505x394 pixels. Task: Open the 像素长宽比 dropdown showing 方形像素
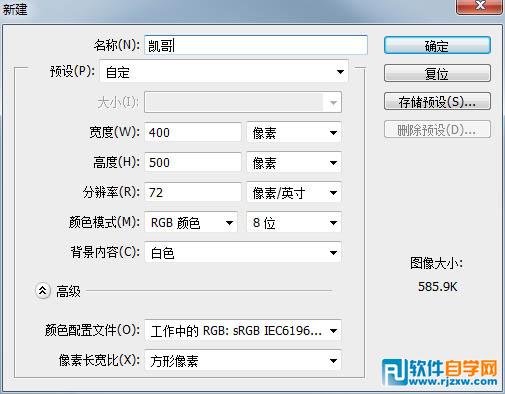point(243,360)
